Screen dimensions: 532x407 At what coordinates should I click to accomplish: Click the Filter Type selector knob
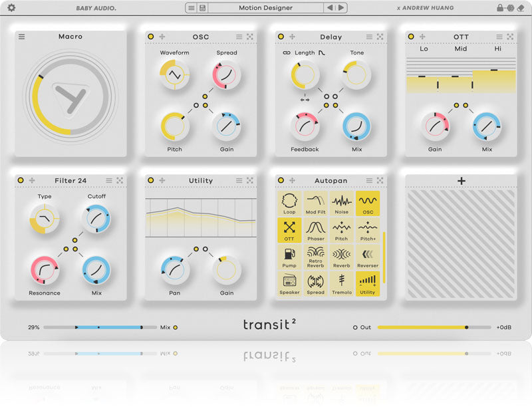point(45,218)
